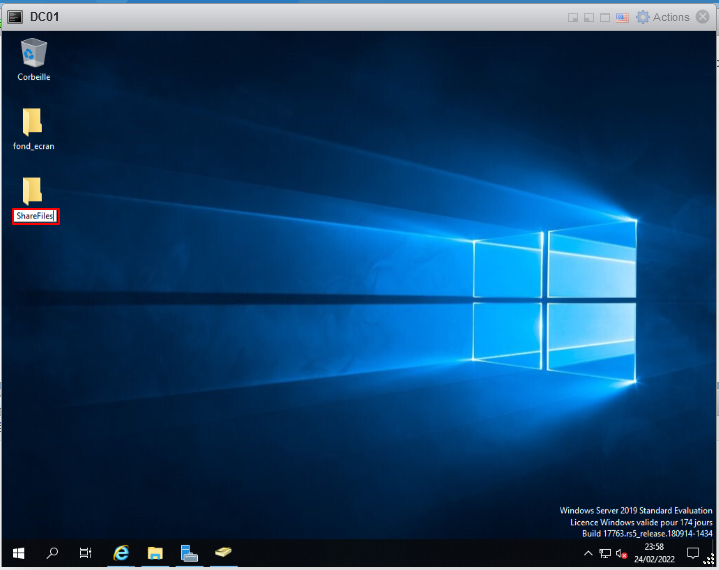Viewport: 719px width, 570px height.
Task: Open the Windows Start menu
Action: 18,553
